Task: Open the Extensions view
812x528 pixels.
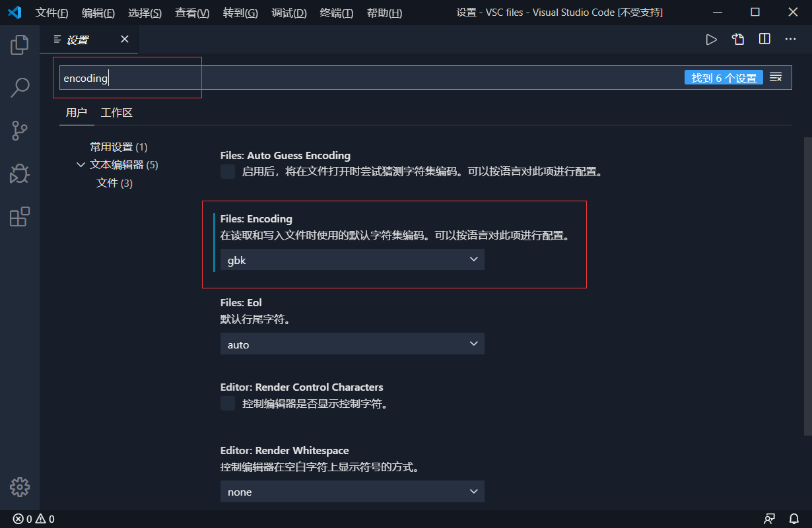Action: click(19, 216)
